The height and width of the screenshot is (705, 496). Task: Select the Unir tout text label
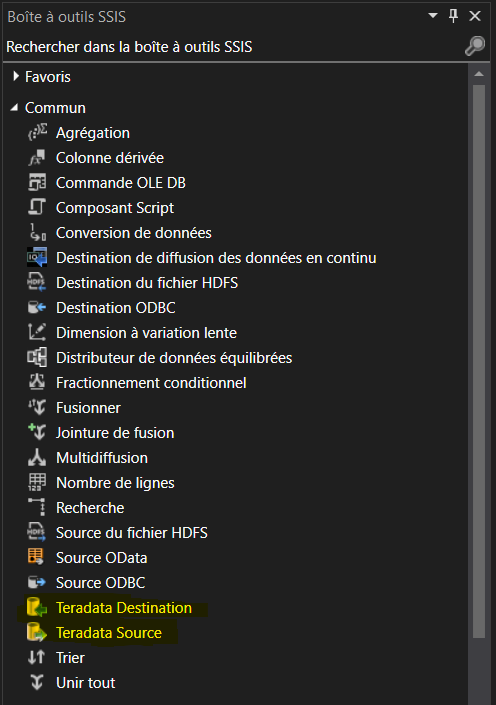pos(85,683)
